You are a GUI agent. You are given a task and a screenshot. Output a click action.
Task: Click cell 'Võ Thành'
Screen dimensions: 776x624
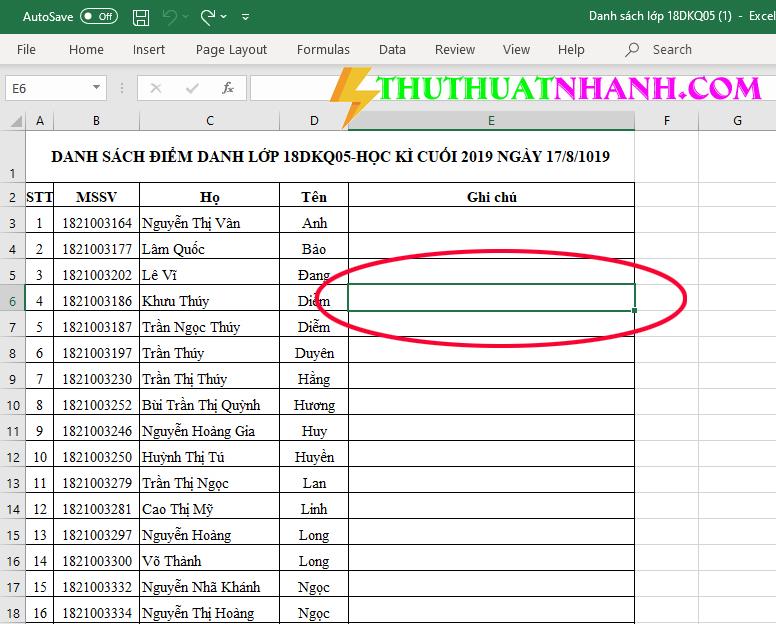pos(210,558)
